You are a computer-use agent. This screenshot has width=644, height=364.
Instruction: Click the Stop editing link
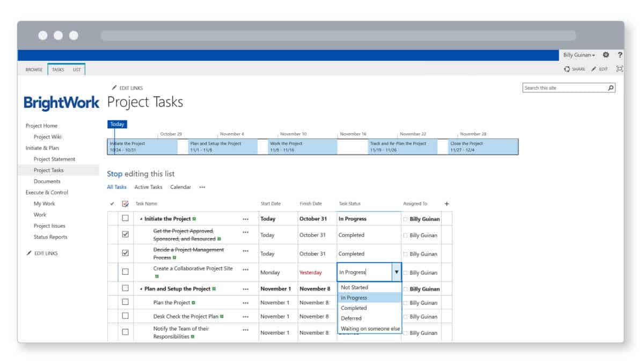(114, 174)
